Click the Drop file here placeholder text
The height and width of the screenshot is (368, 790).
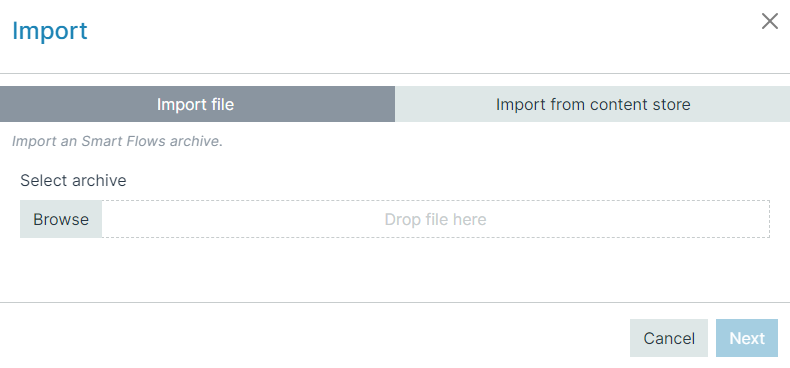pos(435,219)
